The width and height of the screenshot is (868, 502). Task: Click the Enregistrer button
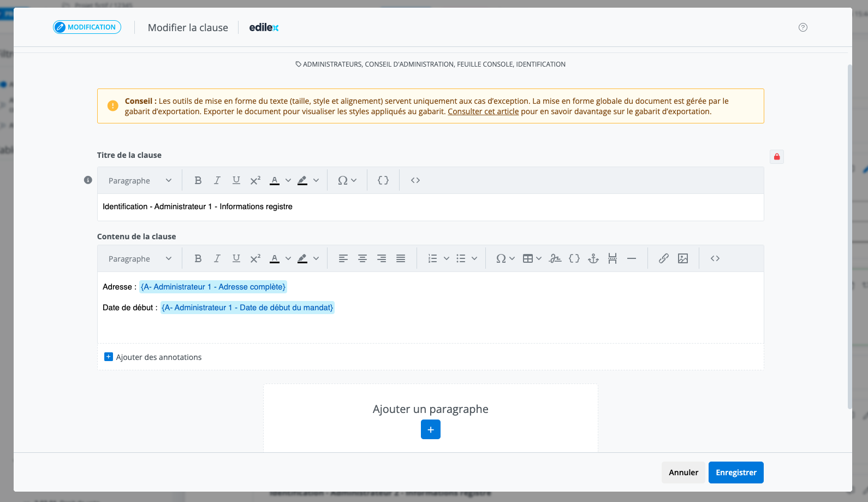coord(735,473)
